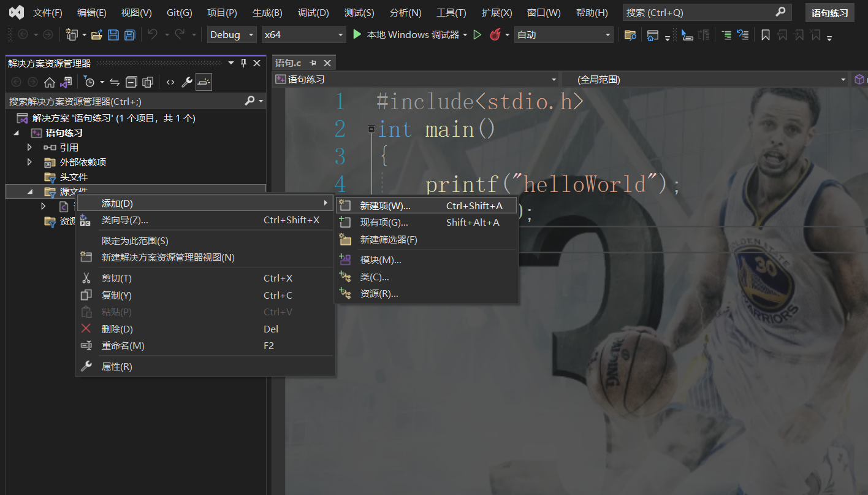The image size is (868, 495).
Task: Click the Properties wrench icon in Solution Explorer toolbar
Action: click(x=187, y=82)
